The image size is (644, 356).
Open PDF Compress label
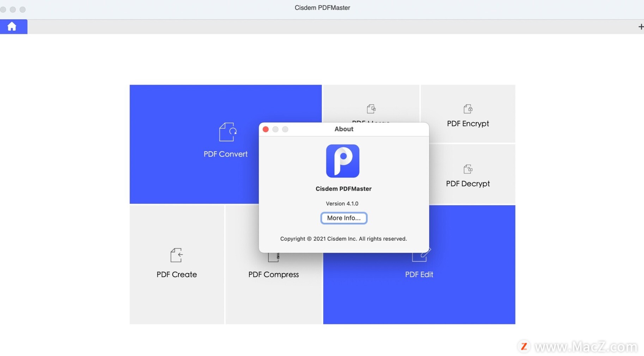tap(273, 274)
